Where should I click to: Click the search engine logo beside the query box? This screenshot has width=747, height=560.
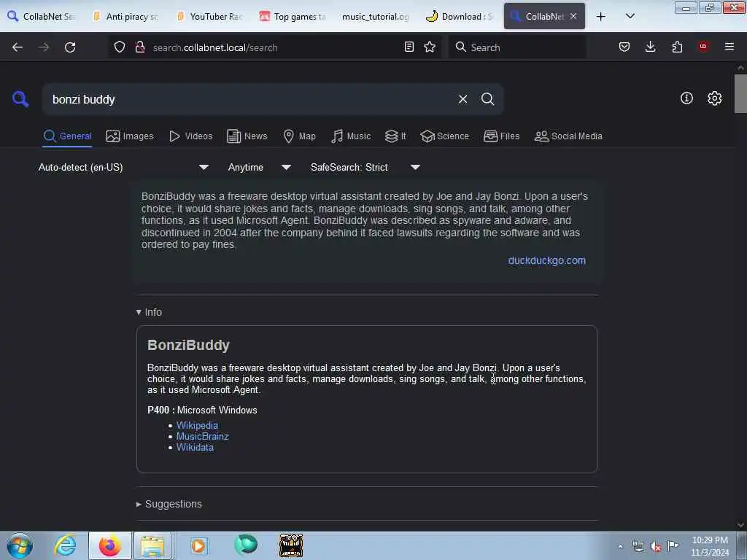[20, 99]
